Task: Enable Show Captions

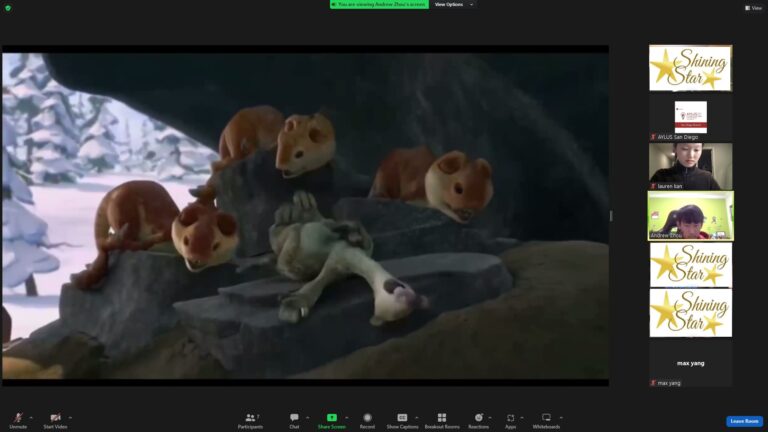Action: [402, 420]
